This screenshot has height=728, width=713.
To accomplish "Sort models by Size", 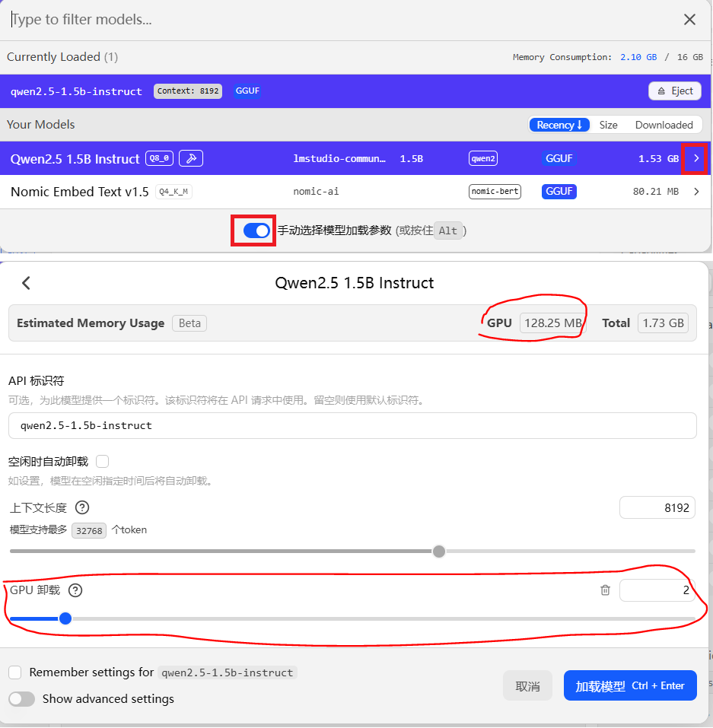I will pos(608,125).
